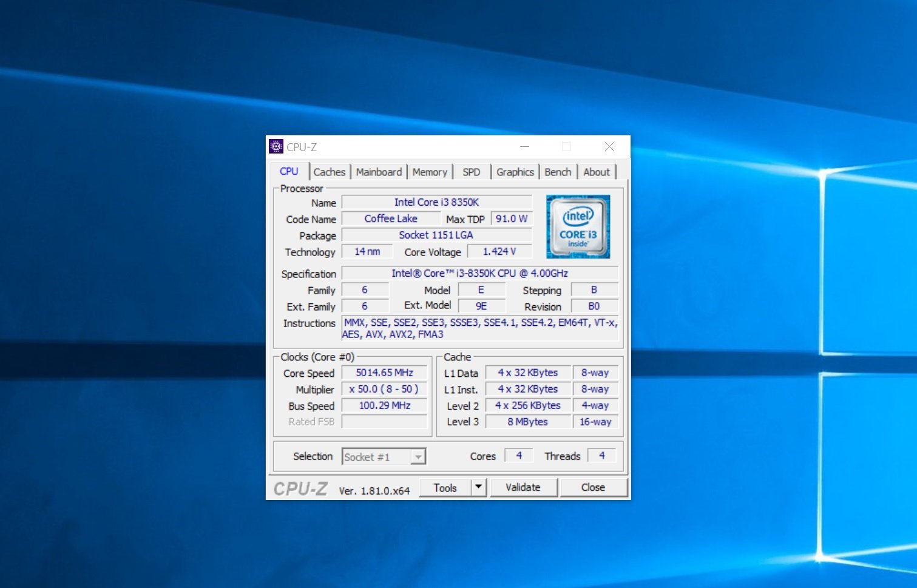Click the multiplier value 'x 50.0 ( 8 - 50 )'
Image resolution: width=917 pixels, height=588 pixels.
(384, 389)
